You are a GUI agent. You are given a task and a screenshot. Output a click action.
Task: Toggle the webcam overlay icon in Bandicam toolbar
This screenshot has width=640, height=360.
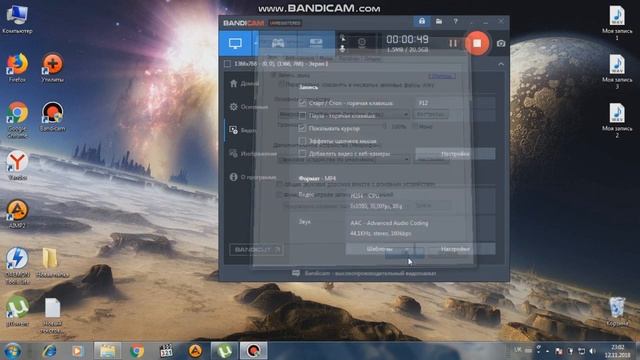(x=362, y=43)
